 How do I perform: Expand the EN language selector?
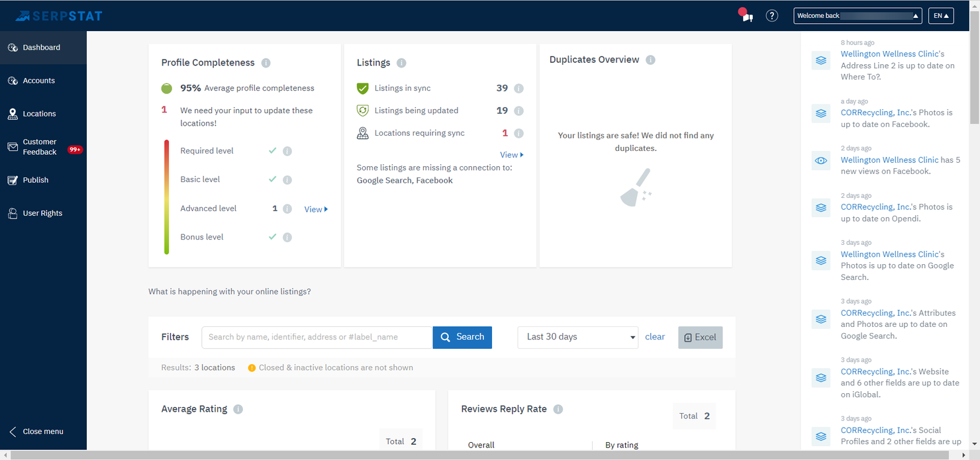point(941,16)
